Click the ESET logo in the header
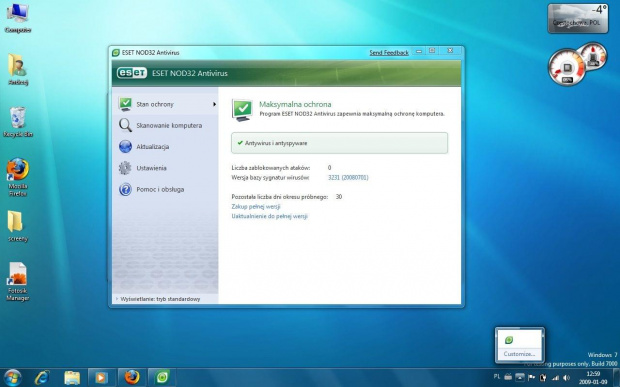The image size is (620, 387). coord(132,73)
